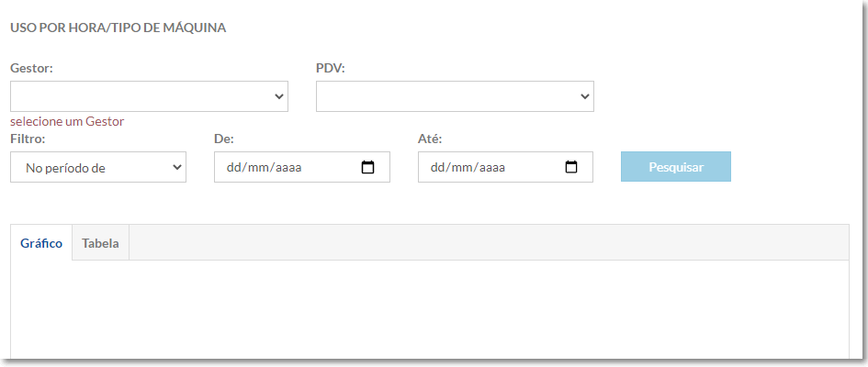Viewport: 868px width, 367px height.
Task: Select the 'dd' day segment in Até field
Action: (x=437, y=168)
